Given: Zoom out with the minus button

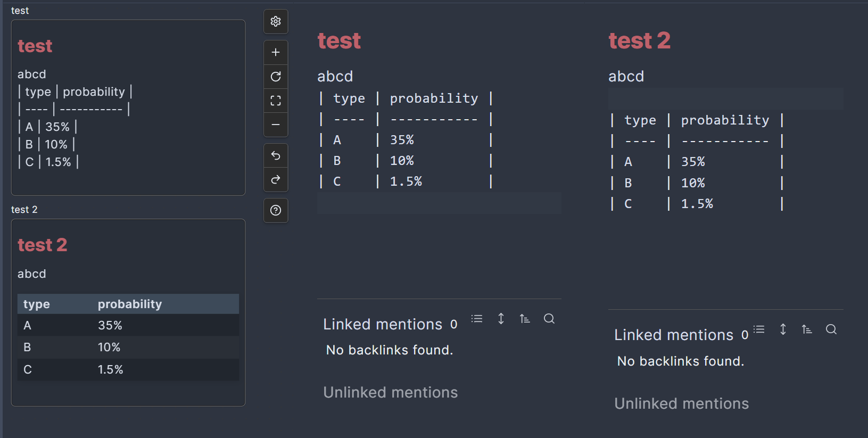Looking at the screenshot, I should (276, 125).
